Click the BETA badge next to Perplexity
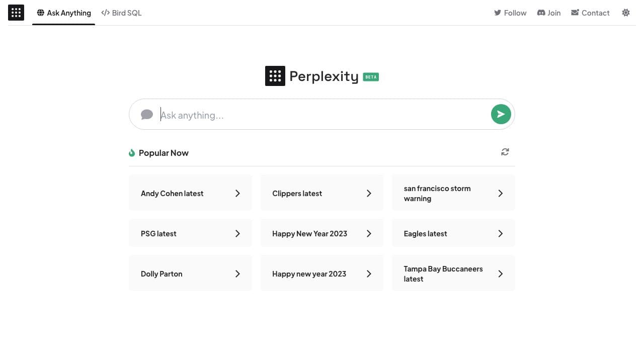644x362 pixels. pos(371,77)
